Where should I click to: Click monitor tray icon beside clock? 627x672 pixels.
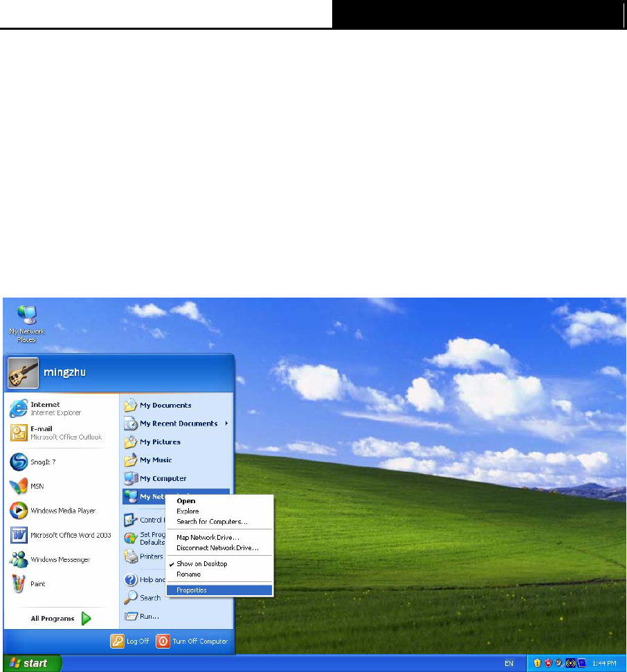581,664
